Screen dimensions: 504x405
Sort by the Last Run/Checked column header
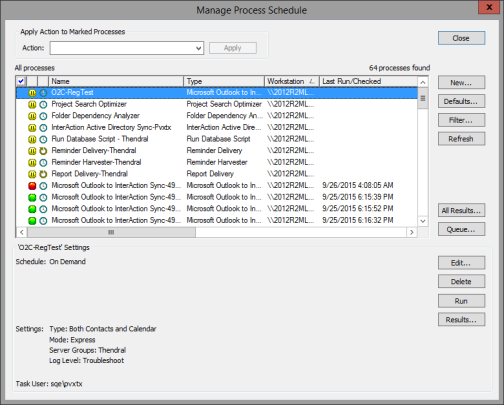pyautogui.click(x=369, y=81)
